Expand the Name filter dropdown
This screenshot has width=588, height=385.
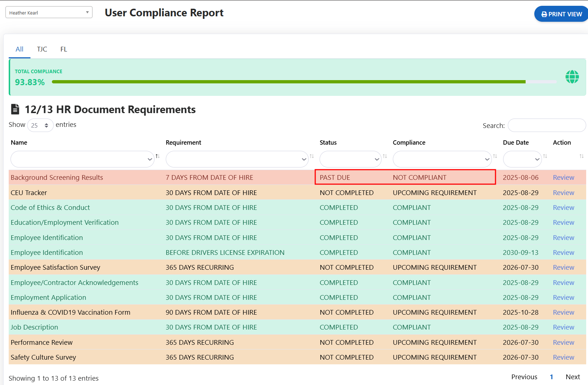click(82, 159)
